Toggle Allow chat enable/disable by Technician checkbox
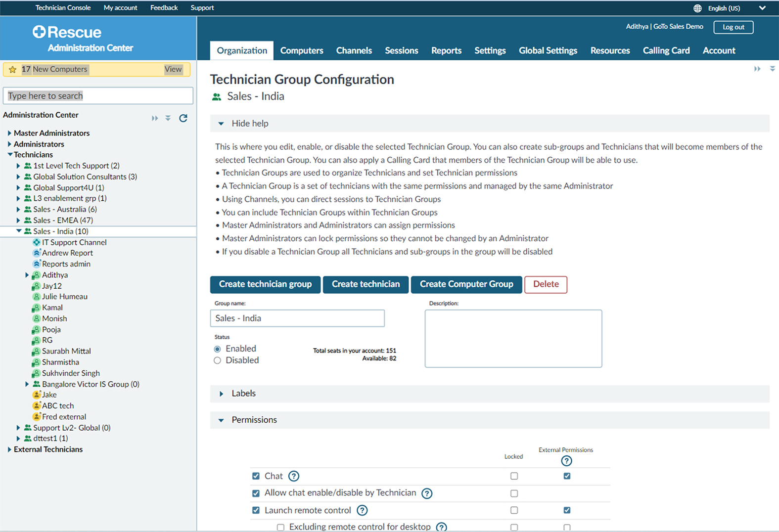This screenshot has height=532, width=779. click(x=256, y=493)
